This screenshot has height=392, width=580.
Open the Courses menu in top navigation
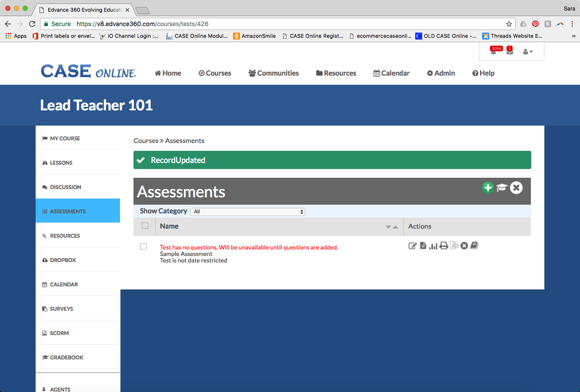pyautogui.click(x=215, y=73)
